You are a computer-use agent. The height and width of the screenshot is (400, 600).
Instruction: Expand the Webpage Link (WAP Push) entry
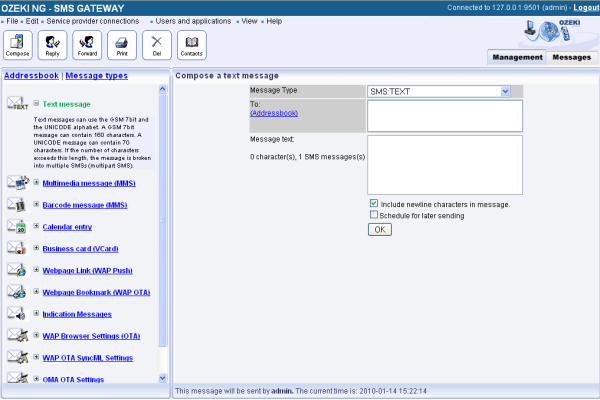coord(36,269)
